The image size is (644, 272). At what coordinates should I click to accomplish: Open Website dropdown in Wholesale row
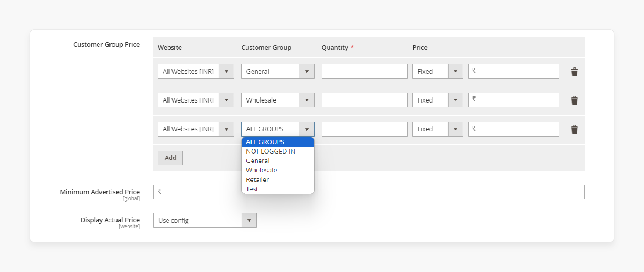point(196,100)
